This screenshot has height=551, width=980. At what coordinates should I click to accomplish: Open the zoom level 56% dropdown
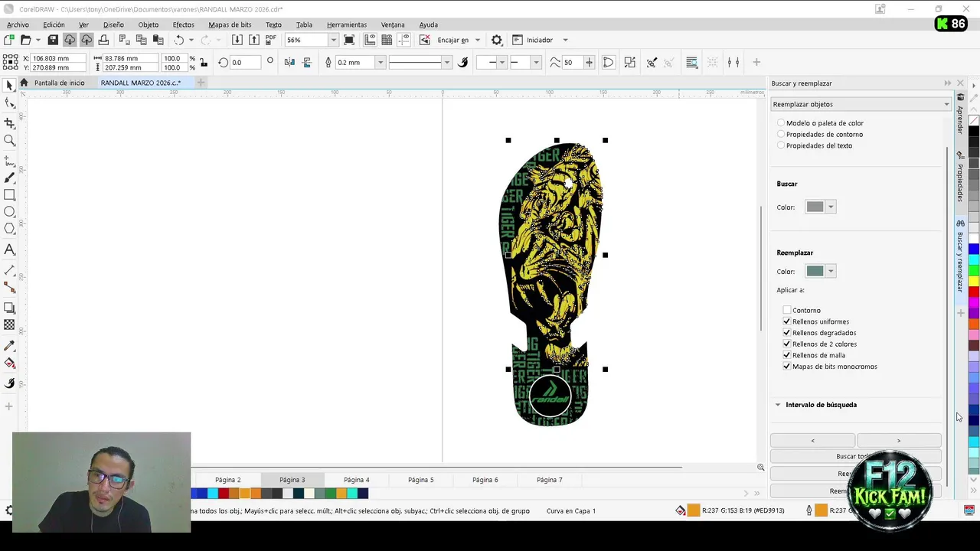[333, 40]
